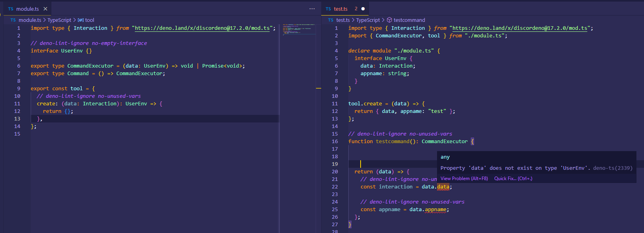Close the module.ts editor tab
This screenshot has height=233, width=644.
coord(45,9)
